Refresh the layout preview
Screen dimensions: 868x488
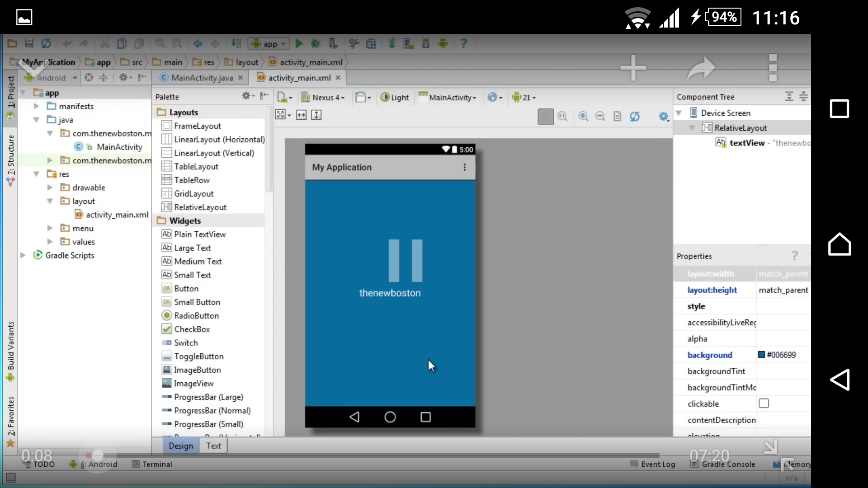635,116
